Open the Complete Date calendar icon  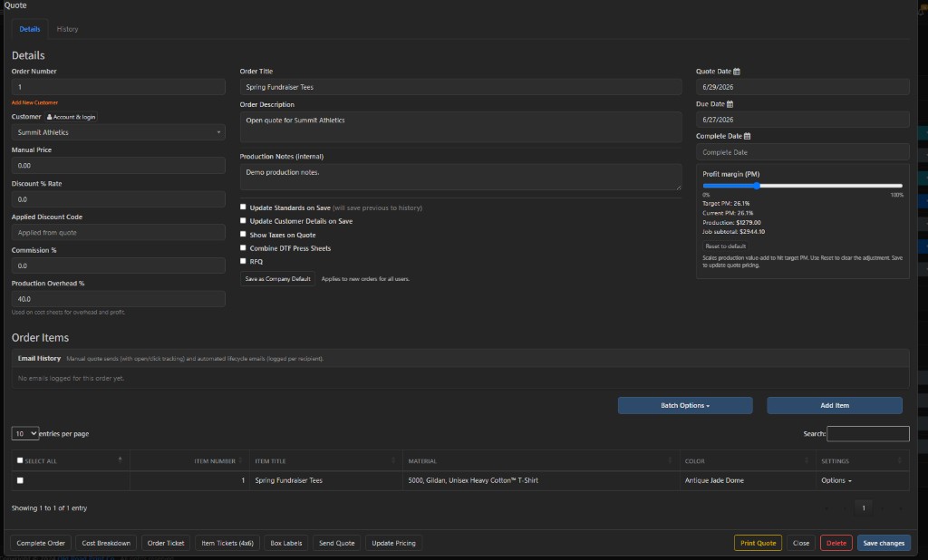[x=747, y=136]
